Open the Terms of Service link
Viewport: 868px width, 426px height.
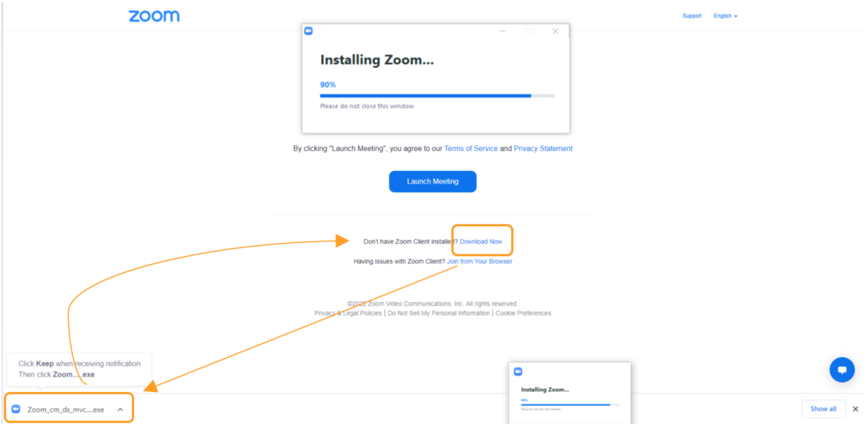pyautogui.click(x=471, y=148)
